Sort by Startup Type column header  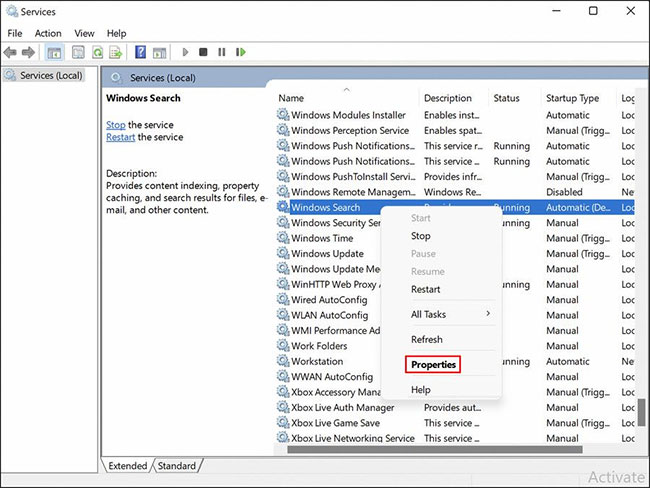(572, 98)
